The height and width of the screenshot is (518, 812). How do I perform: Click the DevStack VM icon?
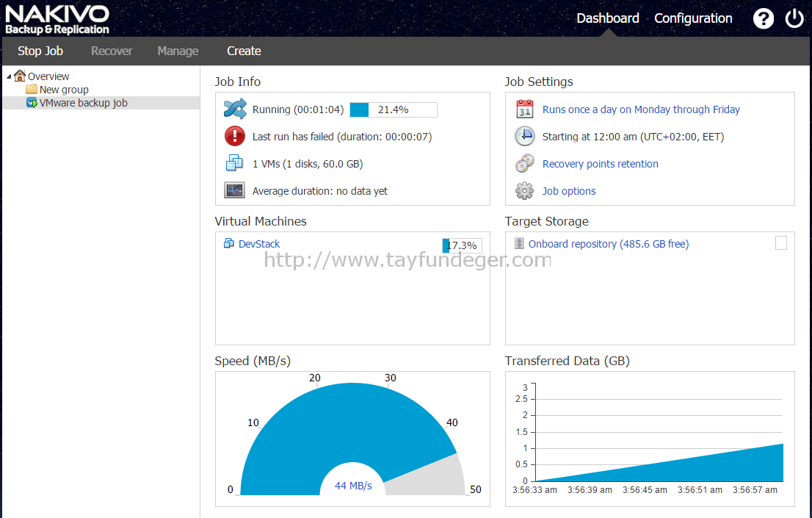(228, 243)
